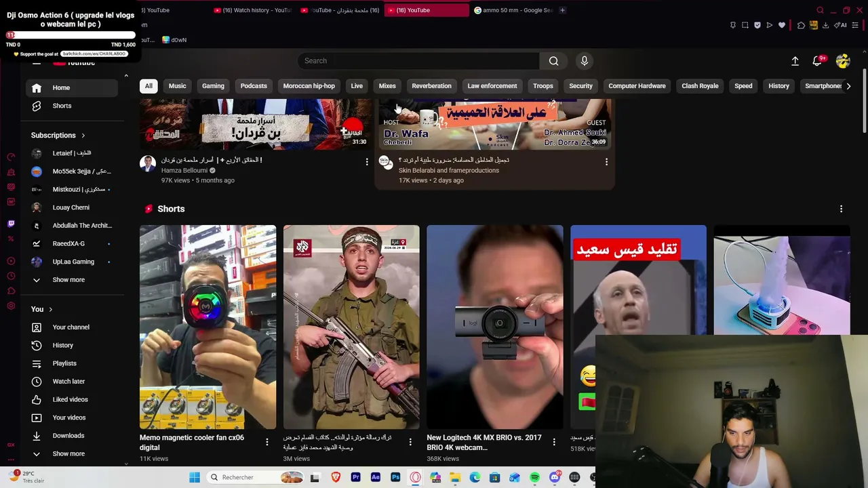Screen dimensions: 868x488
Task: Click the YouTube search magnifier button
Action: (x=553, y=61)
